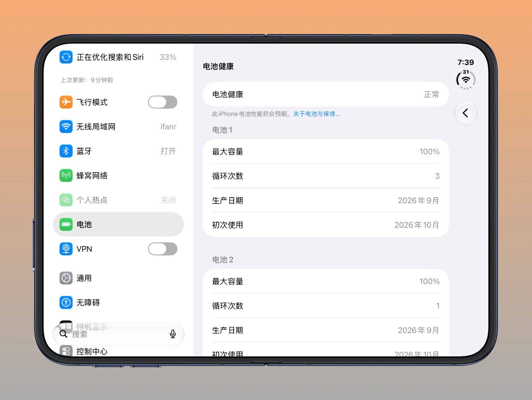Tap the Siri optimization sync icon
This screenshot has width=532, height=400.
coord(66,57)
